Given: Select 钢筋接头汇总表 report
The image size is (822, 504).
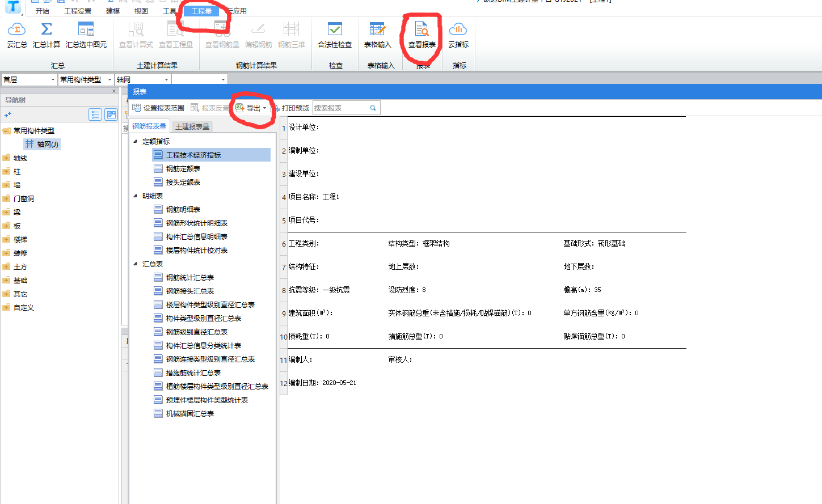Looking at the screenshot, I should click(x=189, y=291).
